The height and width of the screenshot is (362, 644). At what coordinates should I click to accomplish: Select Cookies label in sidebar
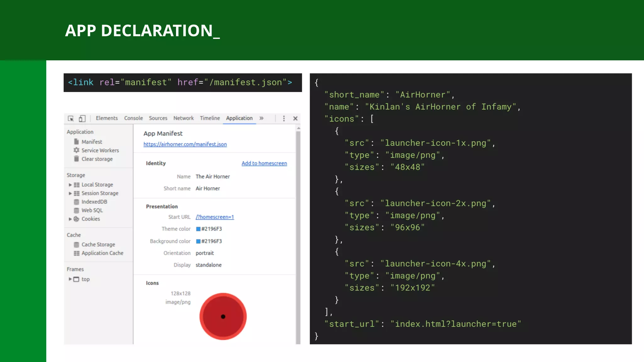tap(91, 219)
